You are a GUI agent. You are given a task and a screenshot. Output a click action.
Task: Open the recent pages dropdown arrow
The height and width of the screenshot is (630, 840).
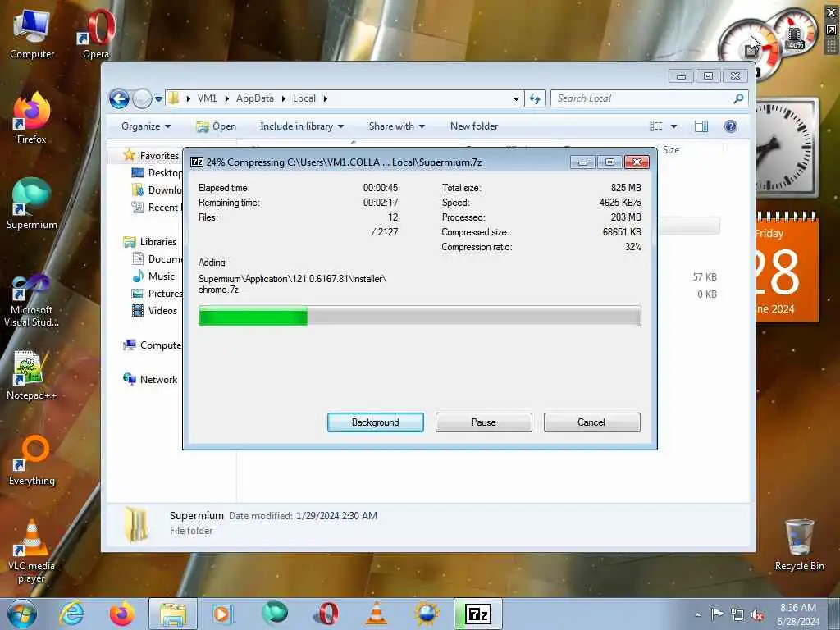pyautogui.click(x=158, y=98)
